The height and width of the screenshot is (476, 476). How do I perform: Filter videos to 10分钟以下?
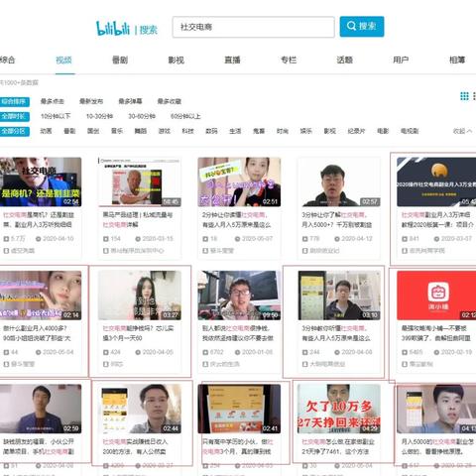[x=56, y=116]
